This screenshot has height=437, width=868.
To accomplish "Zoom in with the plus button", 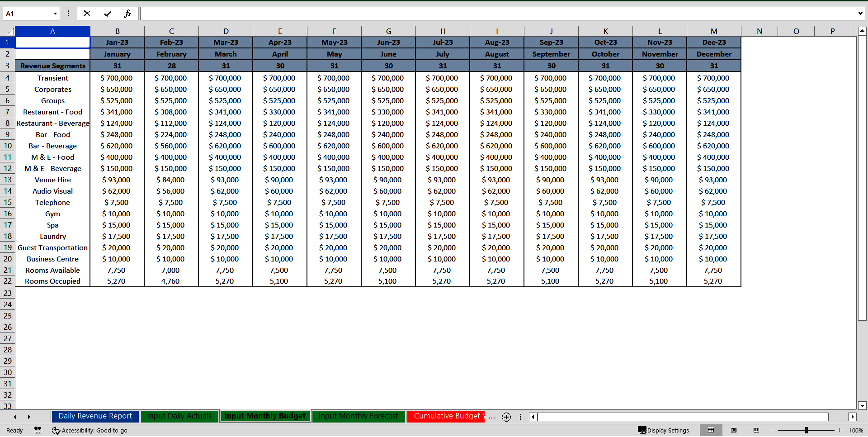I will (x=840, y=430).
